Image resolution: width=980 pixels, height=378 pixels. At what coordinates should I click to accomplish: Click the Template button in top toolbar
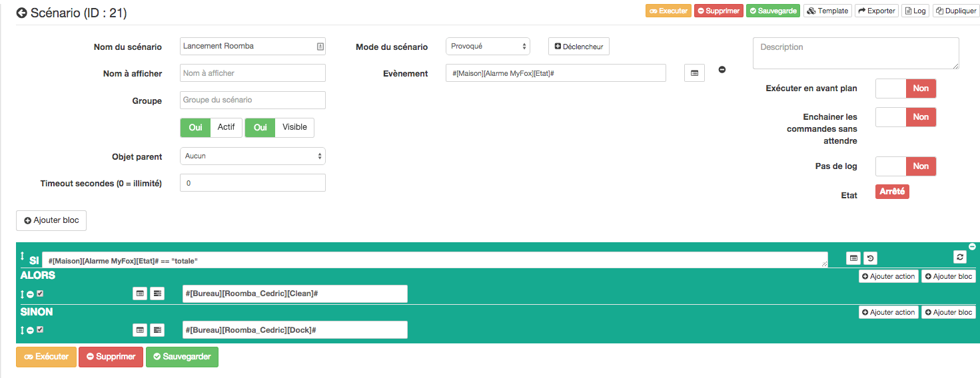tap(827, 11)
